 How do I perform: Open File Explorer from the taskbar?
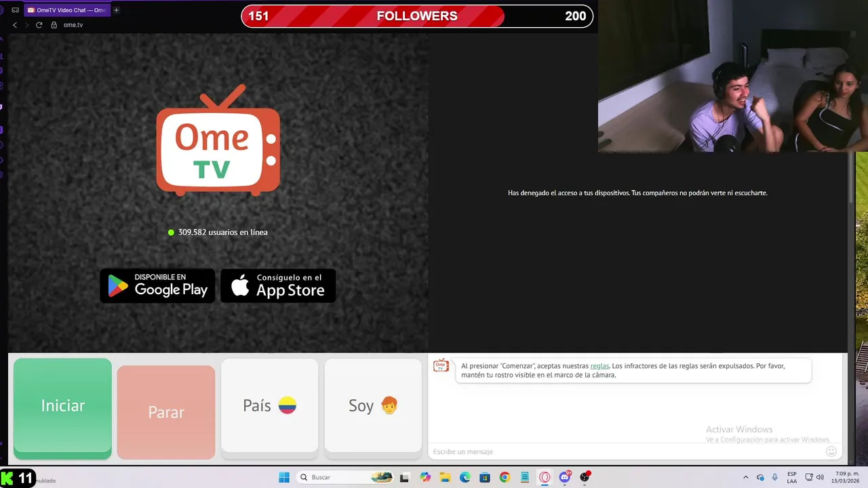445,477
